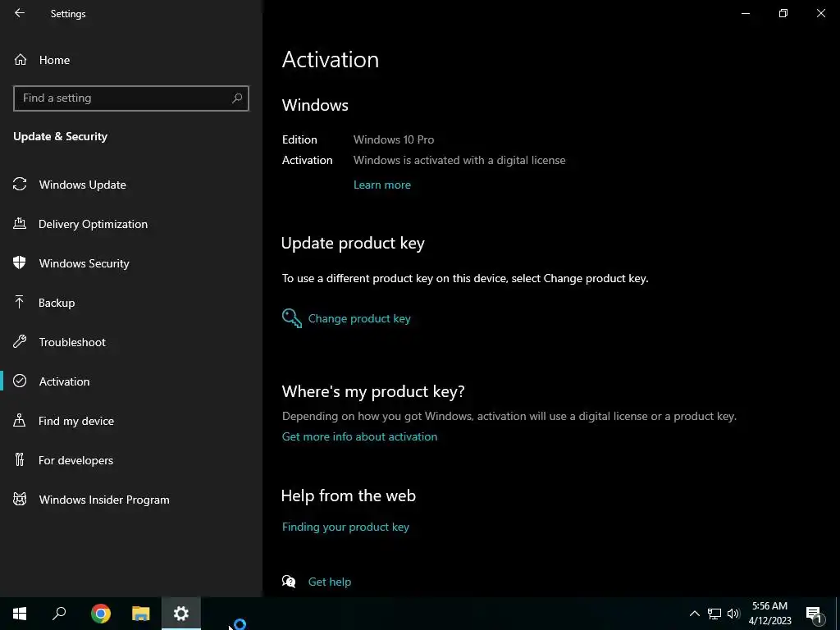Click the For developers tools icon
The image size is (840, 630).
point(20,459)
